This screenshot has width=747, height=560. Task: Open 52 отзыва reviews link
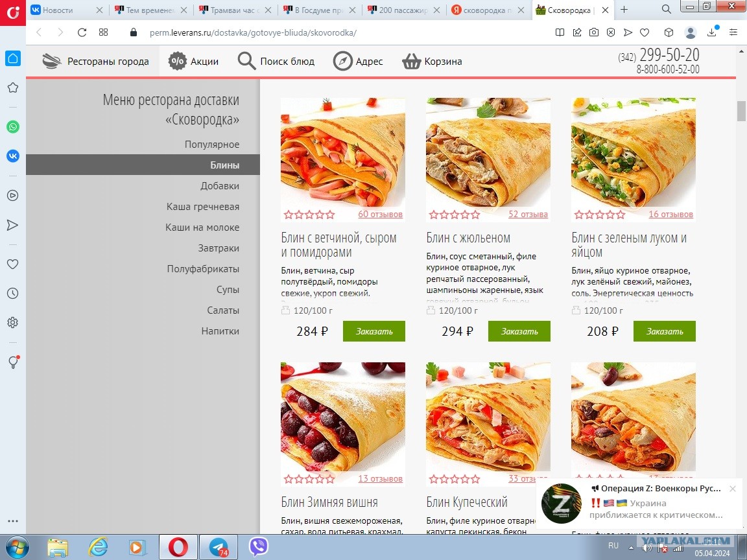[528, 215]
